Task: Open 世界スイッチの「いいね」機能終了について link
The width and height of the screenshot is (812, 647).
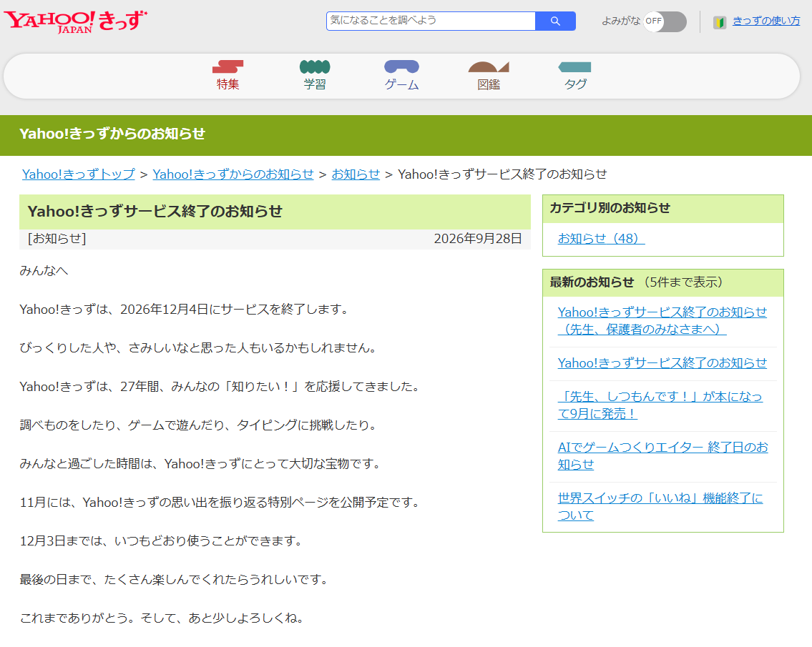Action: tap(660, 506)
